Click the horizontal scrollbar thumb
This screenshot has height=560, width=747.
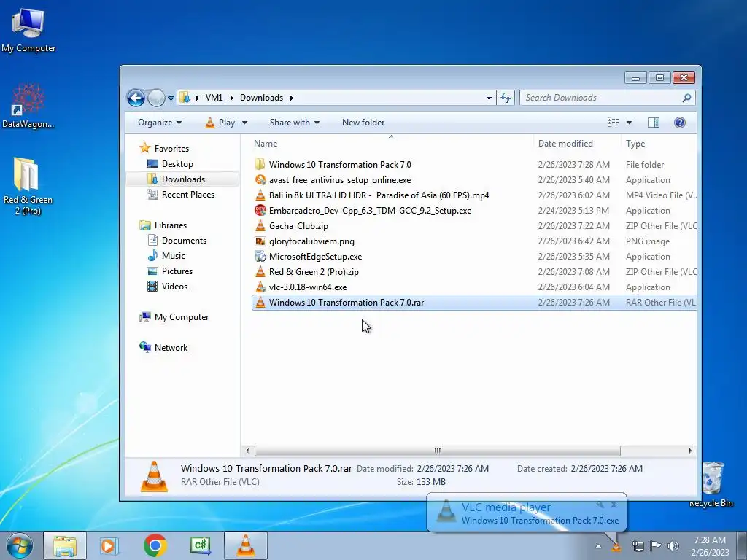[438, 451]
